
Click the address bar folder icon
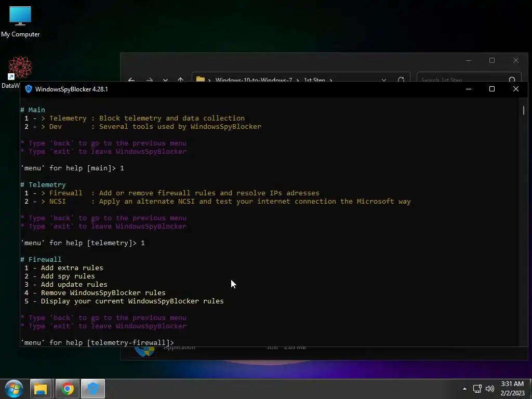pyautogui.click(x=201, y=79)
